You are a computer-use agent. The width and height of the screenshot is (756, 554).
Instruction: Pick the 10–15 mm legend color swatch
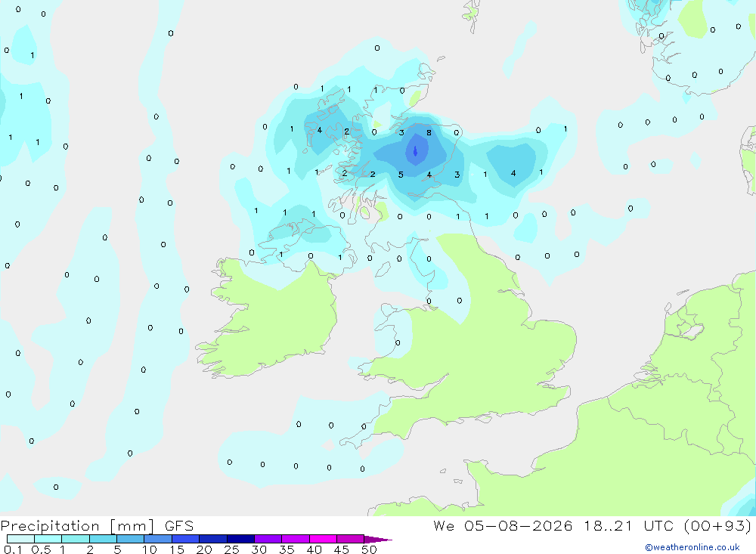tap(158, 539)
